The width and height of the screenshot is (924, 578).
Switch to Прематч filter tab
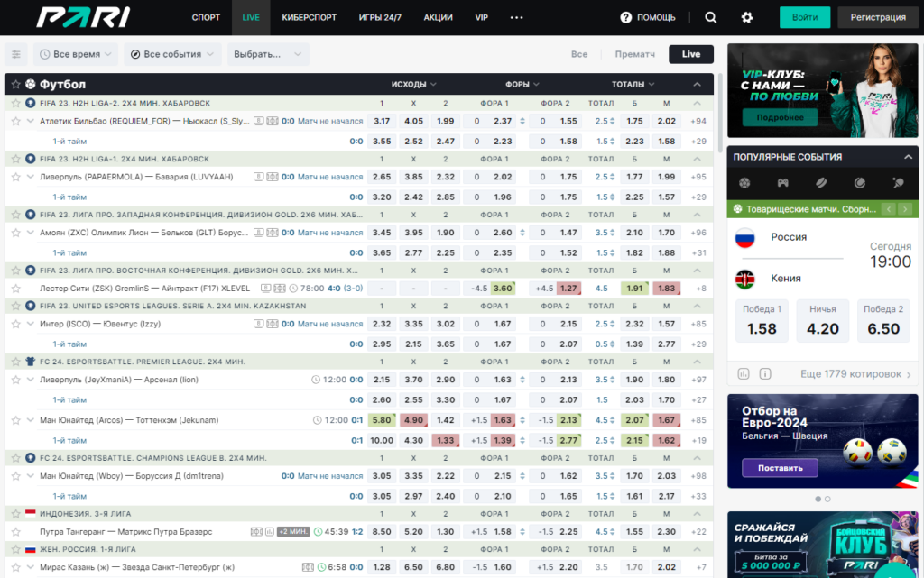[634, 54]
